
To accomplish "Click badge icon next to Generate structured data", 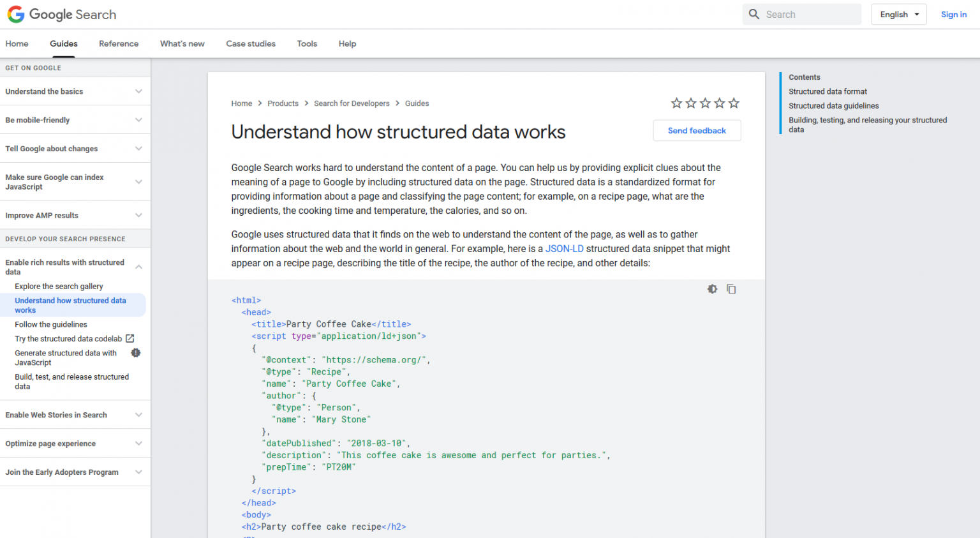I will point(135,353).
